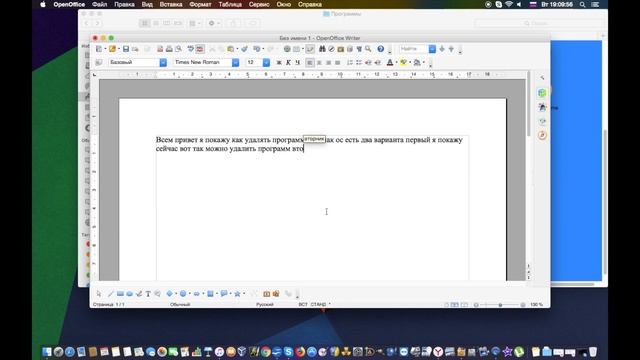Viewport: 640px width, 360px height.
Task: Toggle Bold (Ж) formatting
Action: coord(279,62)
